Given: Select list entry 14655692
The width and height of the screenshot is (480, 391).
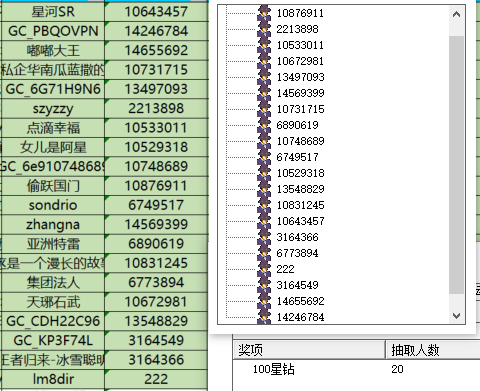Looking at the screenshot, I should tap(300, 301).
